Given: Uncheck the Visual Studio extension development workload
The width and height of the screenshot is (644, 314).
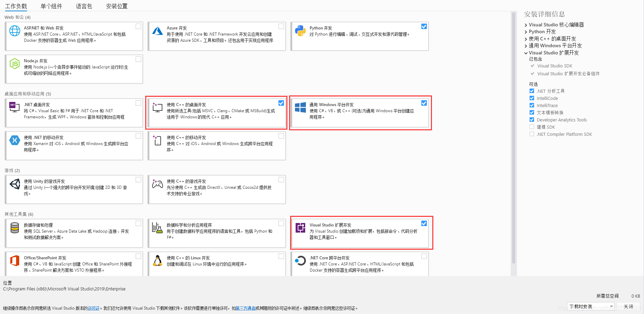Looking at the screenshot, I should [424, 223].
